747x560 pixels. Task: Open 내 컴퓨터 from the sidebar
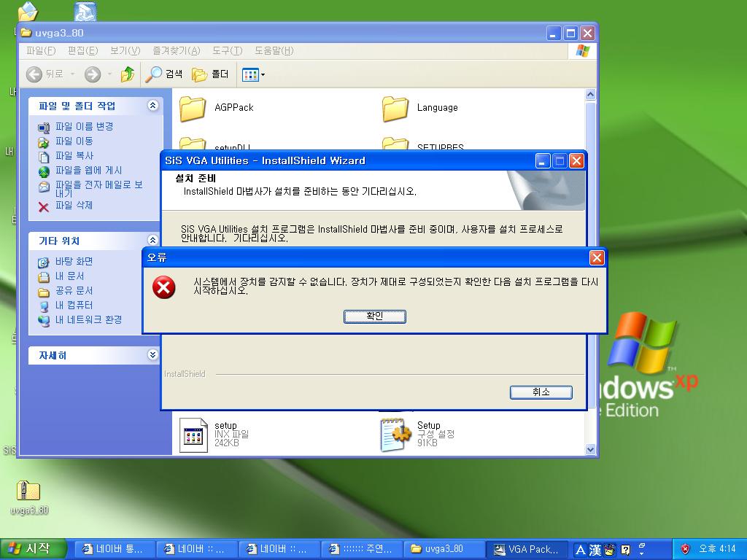coord(74,306)
